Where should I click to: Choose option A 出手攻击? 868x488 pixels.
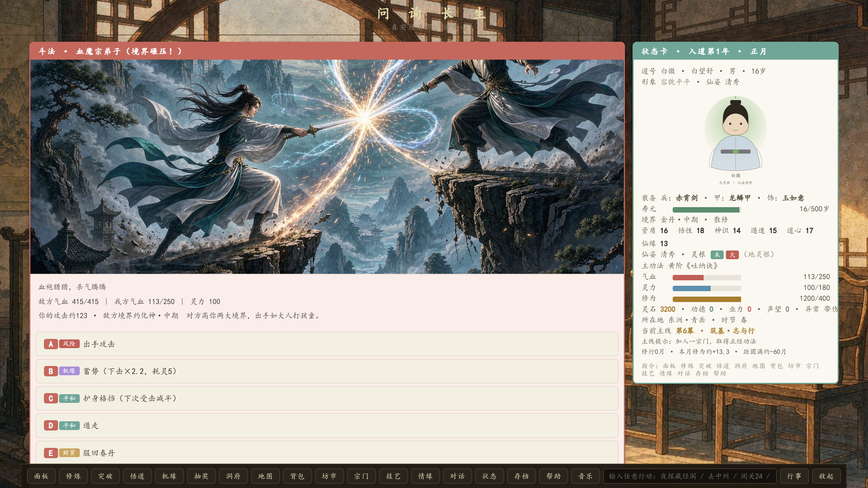(x=327, y=344)
